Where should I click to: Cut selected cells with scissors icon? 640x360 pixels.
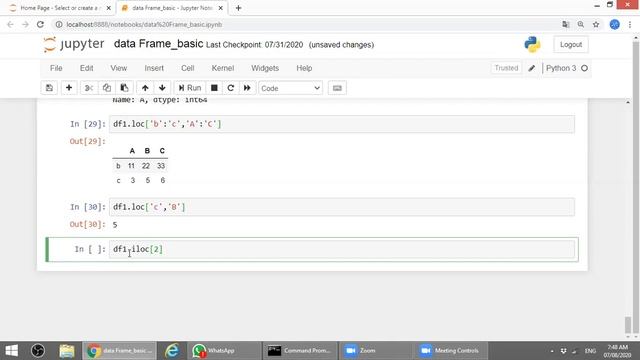(x=89, y=88)
